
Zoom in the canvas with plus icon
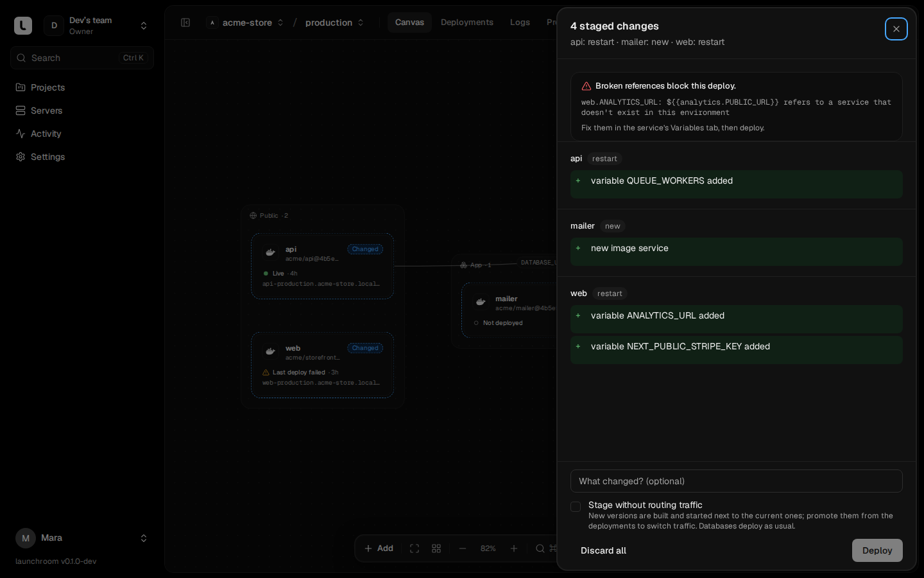tap(514, 548)
